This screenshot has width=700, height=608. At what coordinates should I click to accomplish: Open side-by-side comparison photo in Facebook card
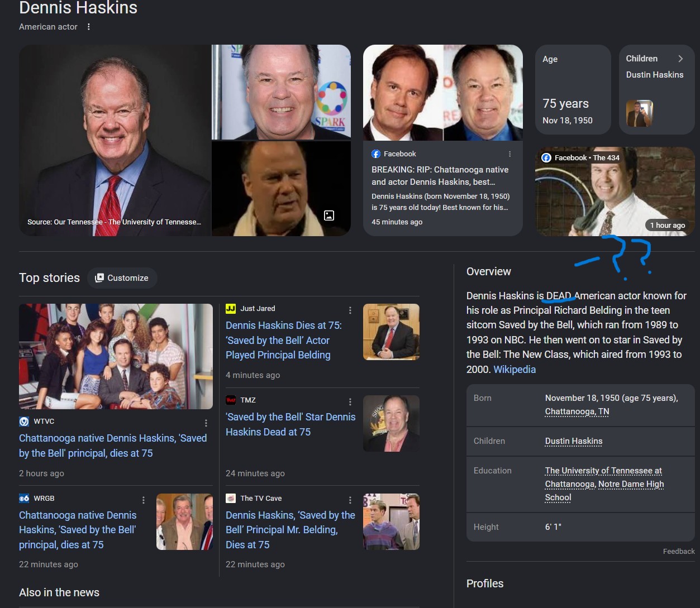(443, 93)
